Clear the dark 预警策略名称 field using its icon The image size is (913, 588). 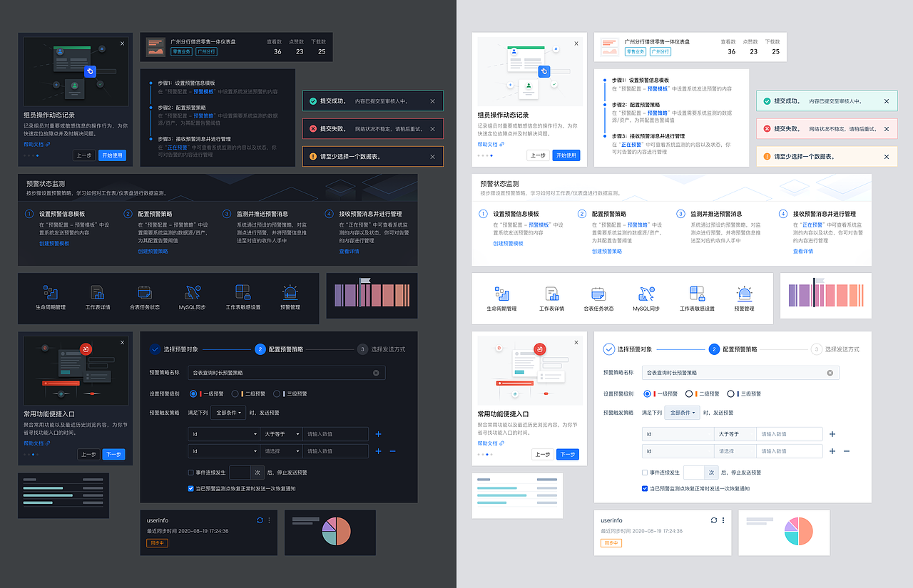coord(376,373)
